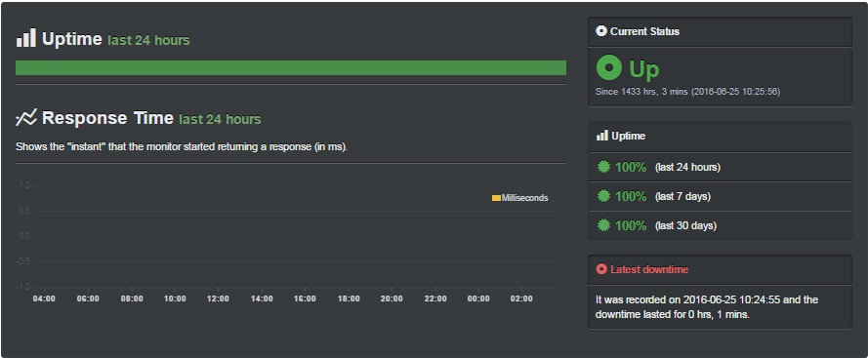This screenshot has height=358, width=868.
Task: Click the 22:00 marker on chart axis
Action: 435,298
